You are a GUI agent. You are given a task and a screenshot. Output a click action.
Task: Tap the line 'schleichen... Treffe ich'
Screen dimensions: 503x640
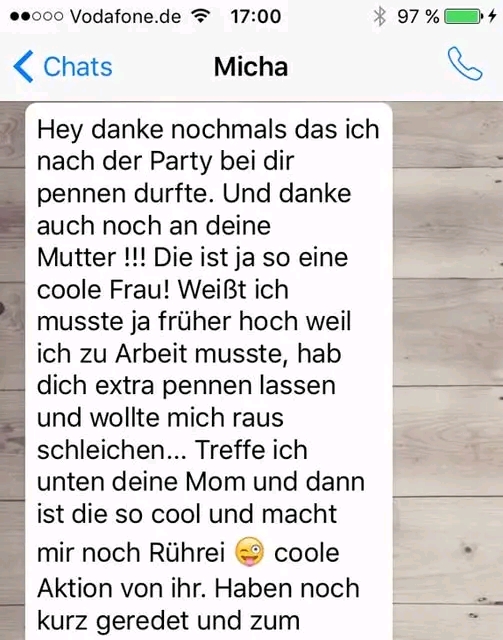coord(172,450)
